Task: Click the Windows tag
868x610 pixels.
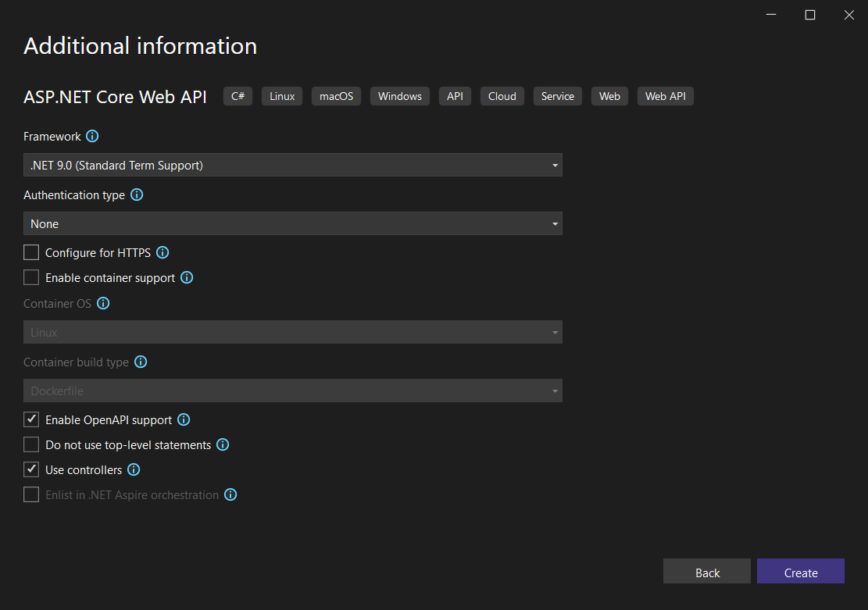Action: [400, 96]
